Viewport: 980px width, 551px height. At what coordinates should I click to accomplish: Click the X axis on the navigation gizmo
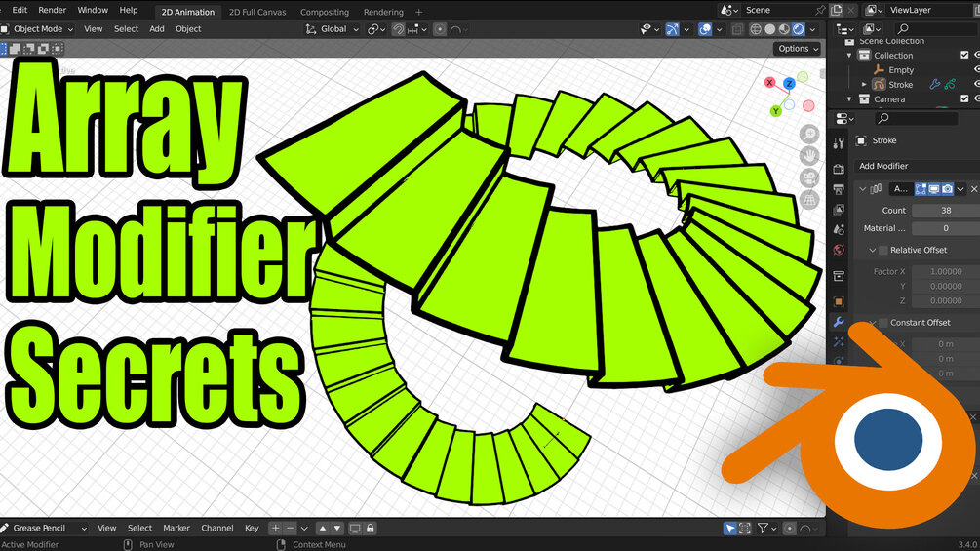coord(769,83)
